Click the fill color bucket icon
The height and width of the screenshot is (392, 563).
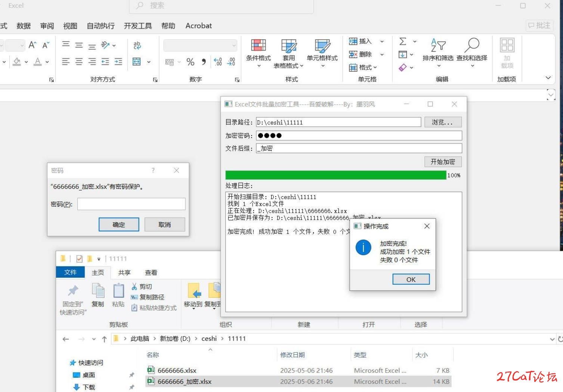point(17,62)
